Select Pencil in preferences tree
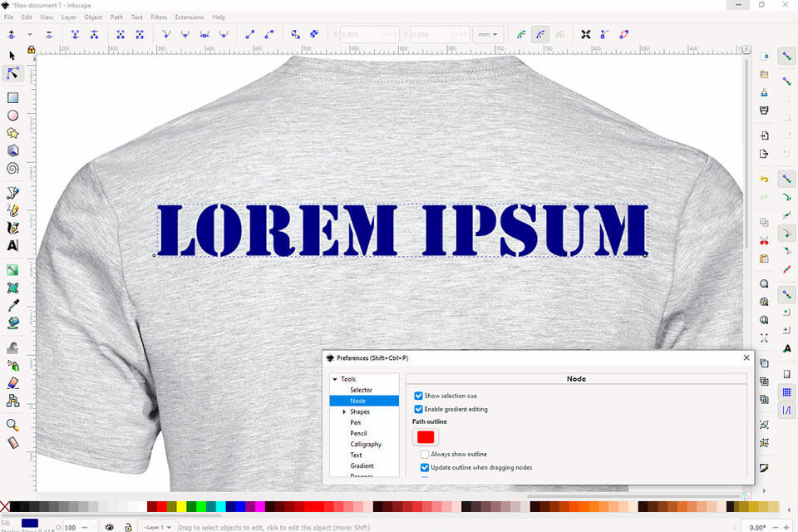The image size is (798, 532). [x=358, y=433]
